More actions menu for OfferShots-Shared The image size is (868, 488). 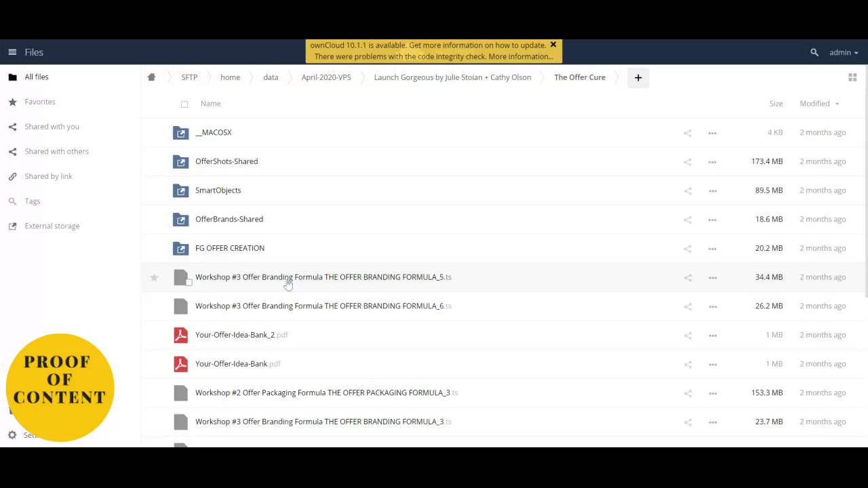click(713, 162)
